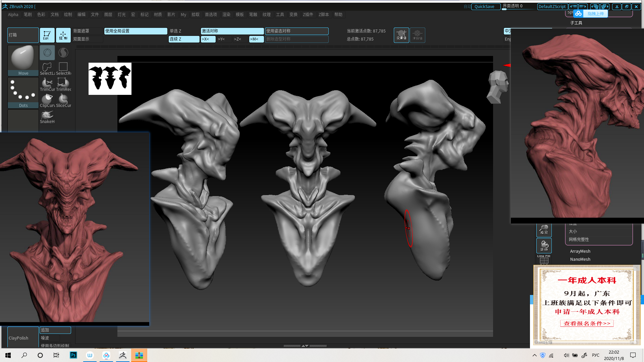Activate the Draw (绘制) mode button
The image size is (644, 362).
point(63,35)
